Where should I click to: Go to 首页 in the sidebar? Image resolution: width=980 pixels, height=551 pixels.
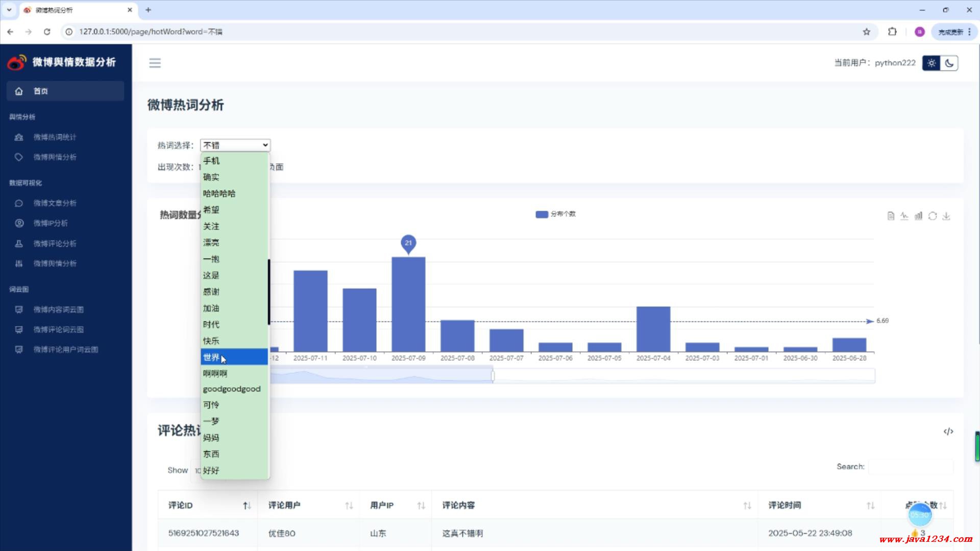[41, 91]
